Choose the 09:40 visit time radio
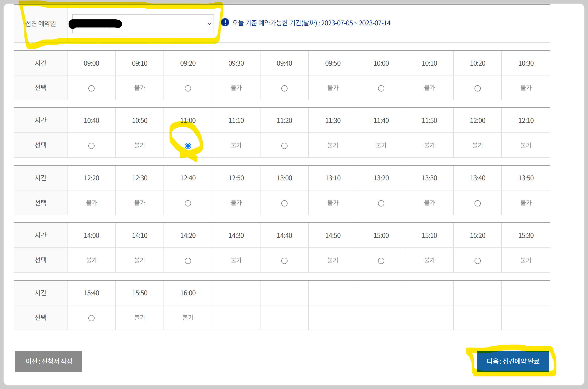 click(x=284, y=88)
